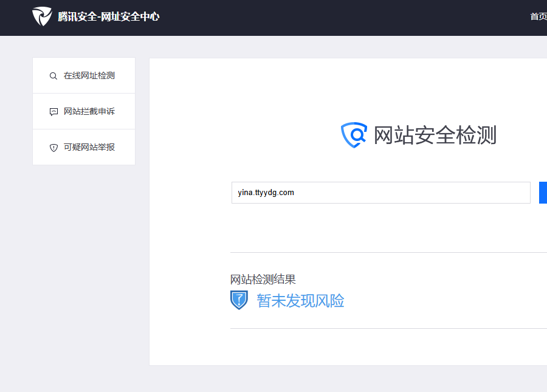Screen dimensions: 547x392
Task: Click the chat bubble icon beside 网站拦截申诉
Action: click(53, 112)
